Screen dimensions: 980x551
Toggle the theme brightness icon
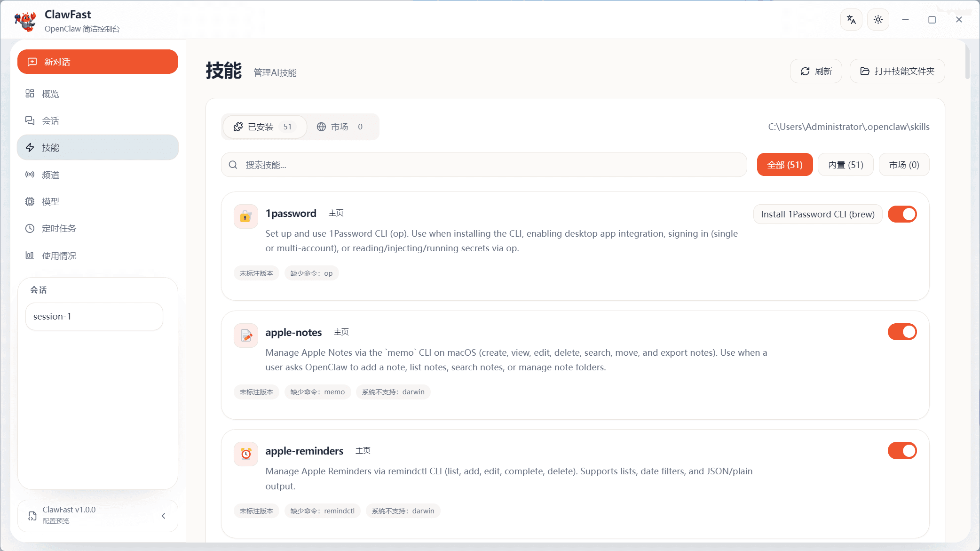click(x=877, y=19)
